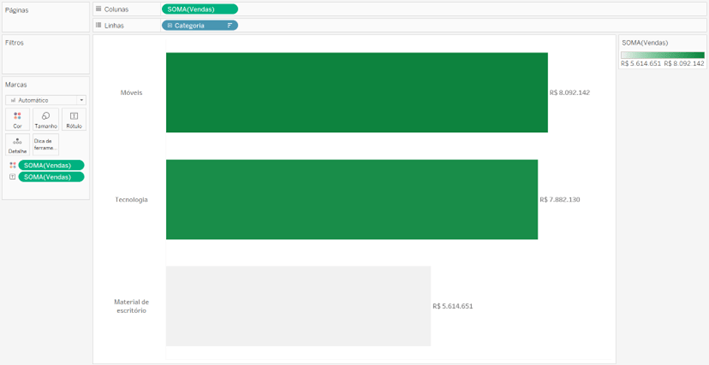Open the Cor (color) marks card
709x365 pixels.
pyautogui.click(x=18, y=119)
